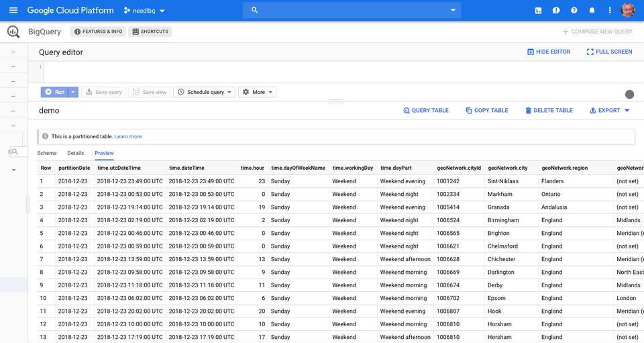Open the three-dot settings menu
This screenshot has height=343, width=644.
tap(610, 11)
